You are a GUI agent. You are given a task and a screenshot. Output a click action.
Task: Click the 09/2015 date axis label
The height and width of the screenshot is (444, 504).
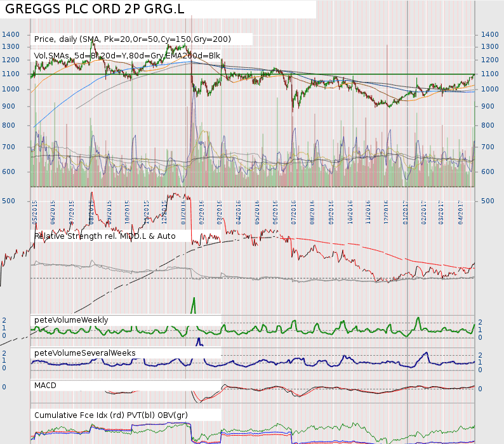click(109, 212)
